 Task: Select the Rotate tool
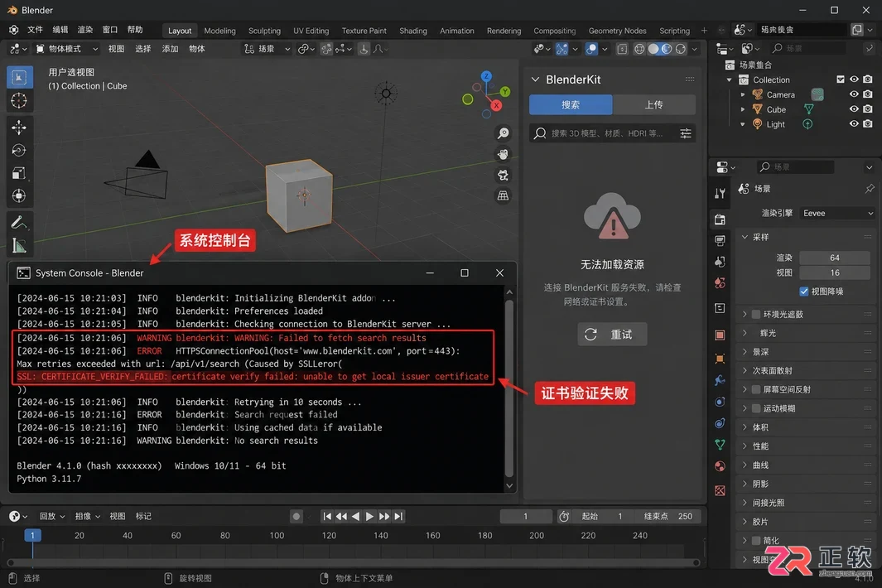pyautogui.click(x=19, y=150)
